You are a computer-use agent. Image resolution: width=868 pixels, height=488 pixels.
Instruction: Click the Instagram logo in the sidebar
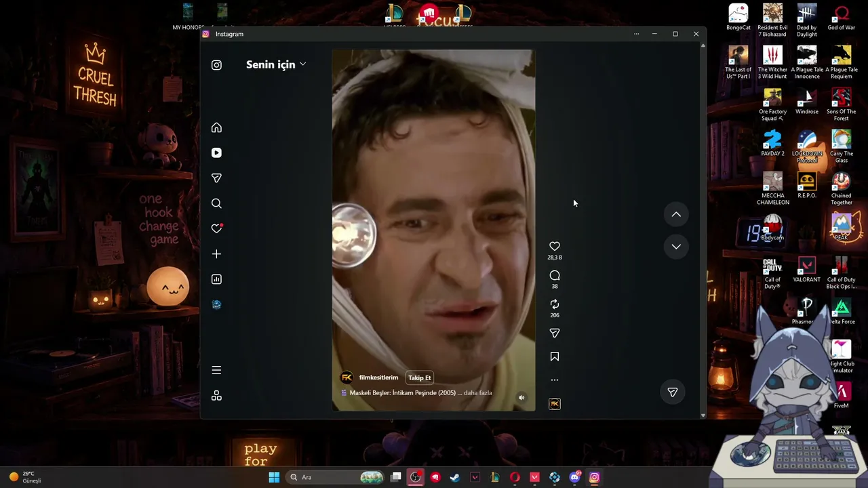pyautogui.click(x=216, y=65)
